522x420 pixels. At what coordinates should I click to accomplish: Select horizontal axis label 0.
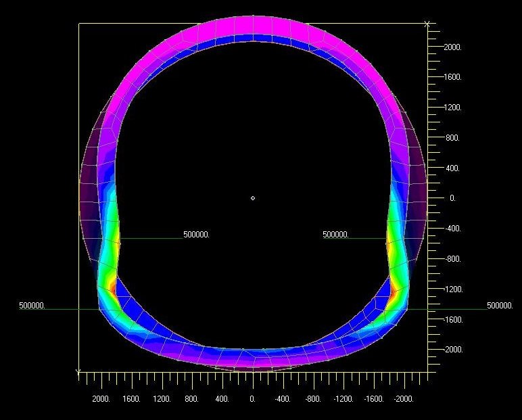pyautogui.click(x=253, y=398)
